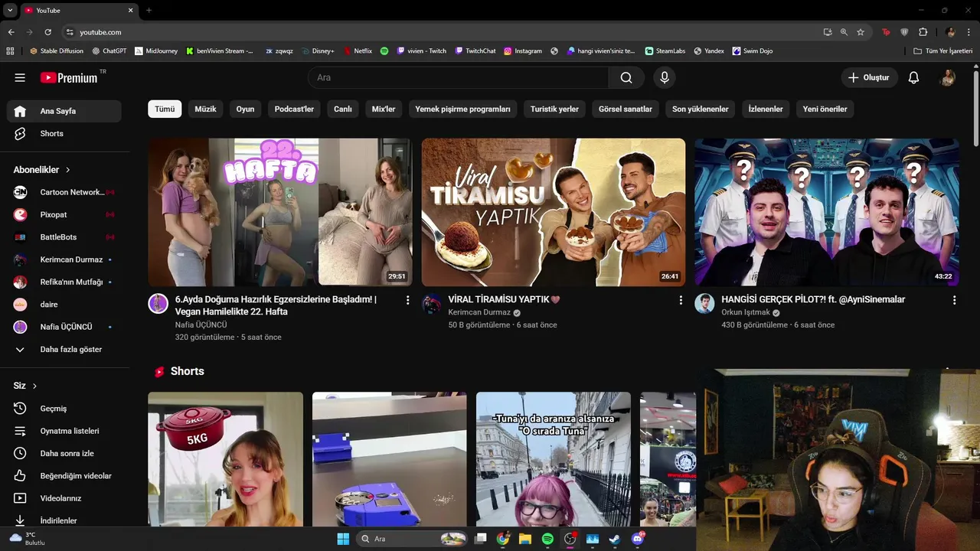Click the youtube.com address bar

point(440,32)
